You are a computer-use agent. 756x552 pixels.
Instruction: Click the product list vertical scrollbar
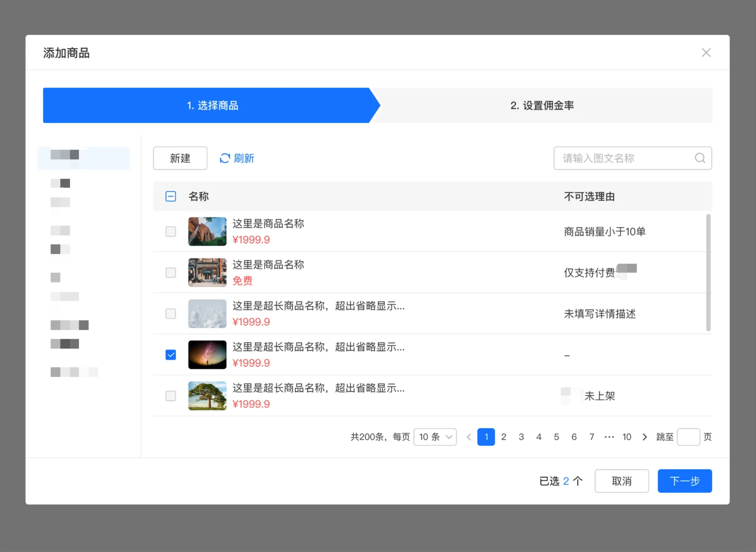pyautogui.click(x=708, y=273)
